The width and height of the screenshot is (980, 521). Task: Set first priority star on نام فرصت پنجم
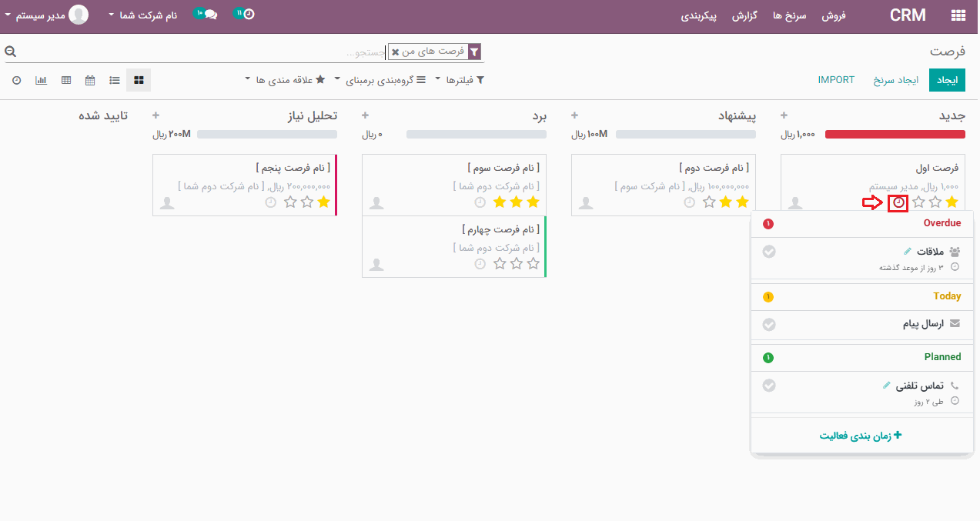coord(323,202)
